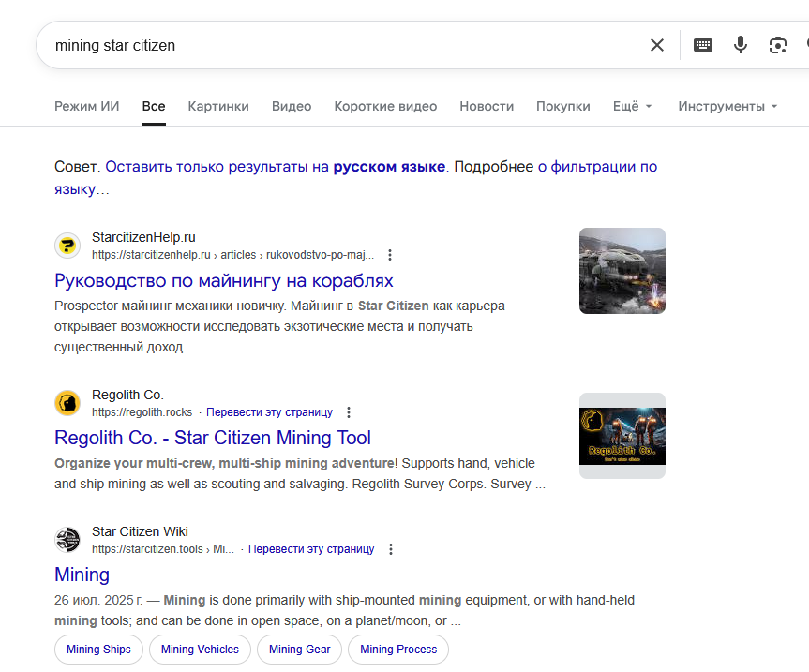Click the StarcitizenHelp.ru site name
This screenshot has height=672, width=809.
click(x=143, y=237)
